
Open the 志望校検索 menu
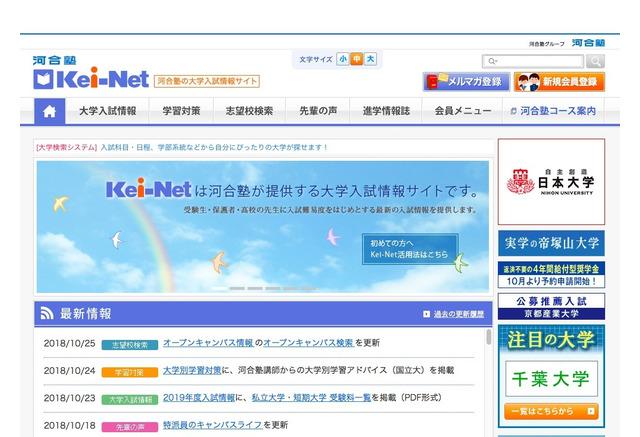[249, 111]
